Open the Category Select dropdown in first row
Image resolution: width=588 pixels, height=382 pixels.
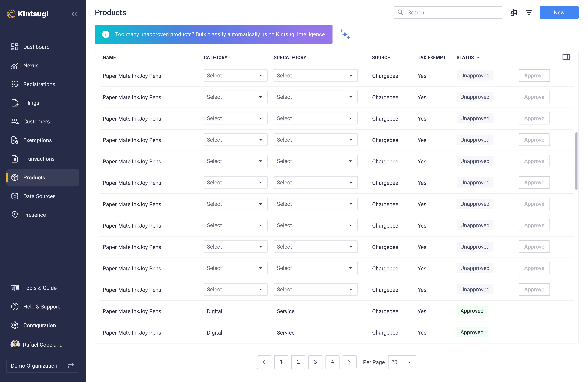pos(235,76)
